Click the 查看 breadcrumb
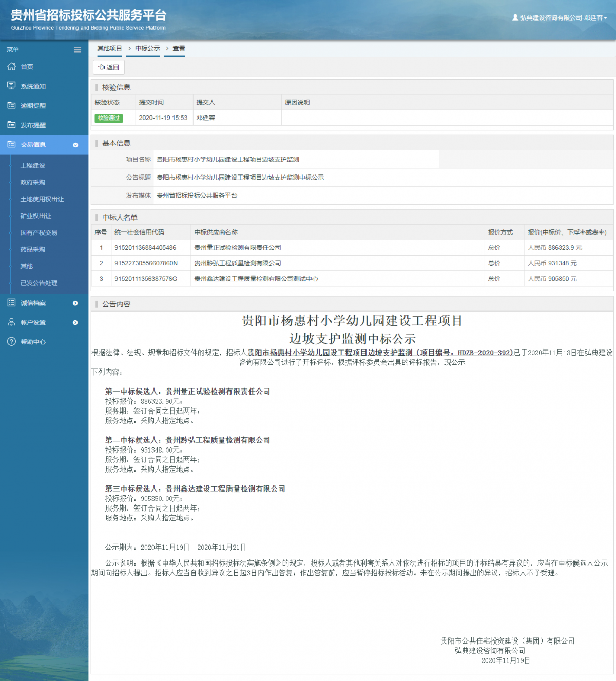This screenshot has height=681, width=616. pyautogui.click(x=179, y=48)
